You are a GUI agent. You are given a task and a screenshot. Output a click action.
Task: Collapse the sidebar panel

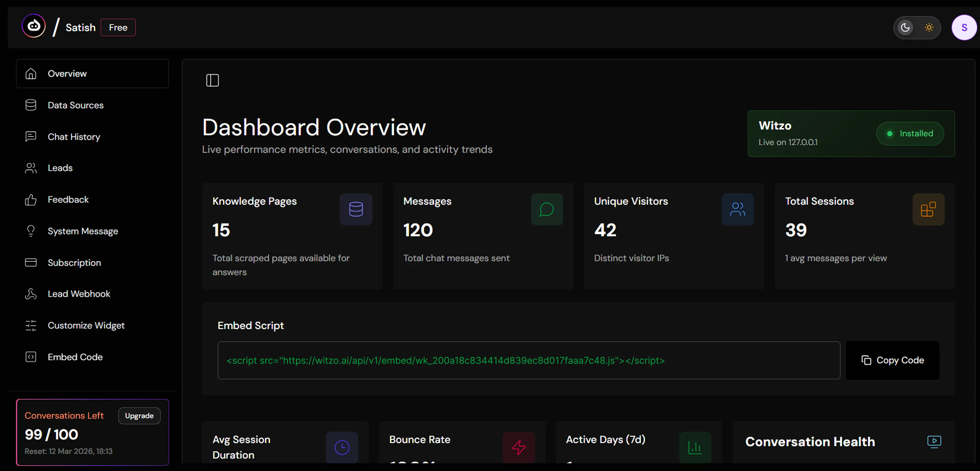tap(212, 80)
